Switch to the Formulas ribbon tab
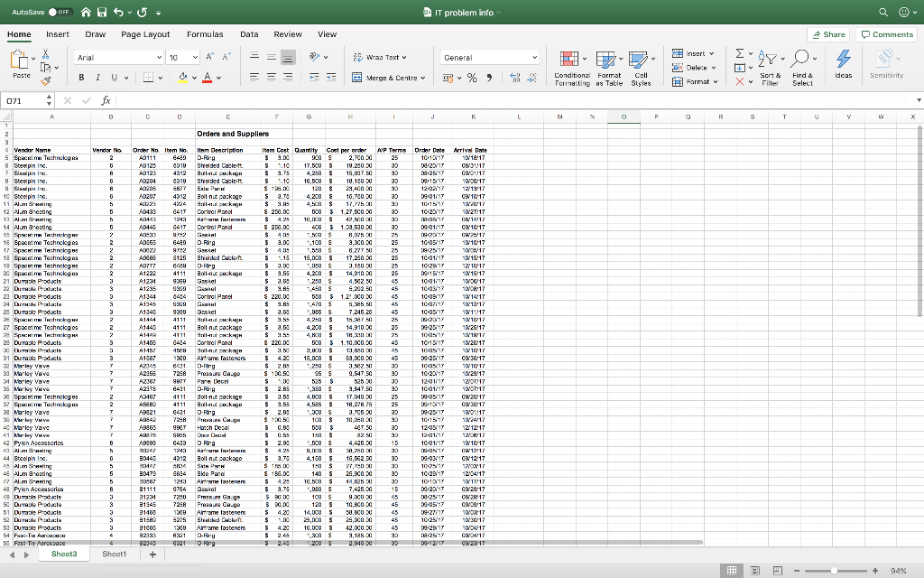The image size is (924, 578). 205,33
